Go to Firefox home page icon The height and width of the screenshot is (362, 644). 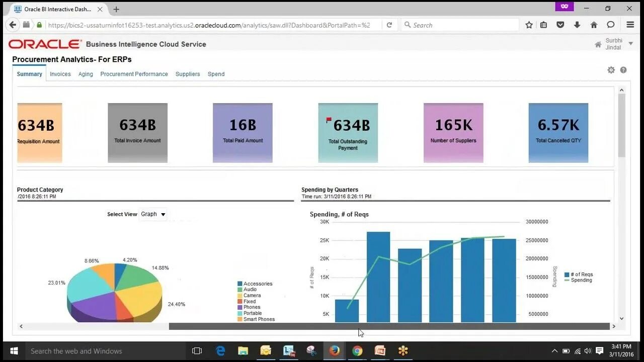click(594, 25)
